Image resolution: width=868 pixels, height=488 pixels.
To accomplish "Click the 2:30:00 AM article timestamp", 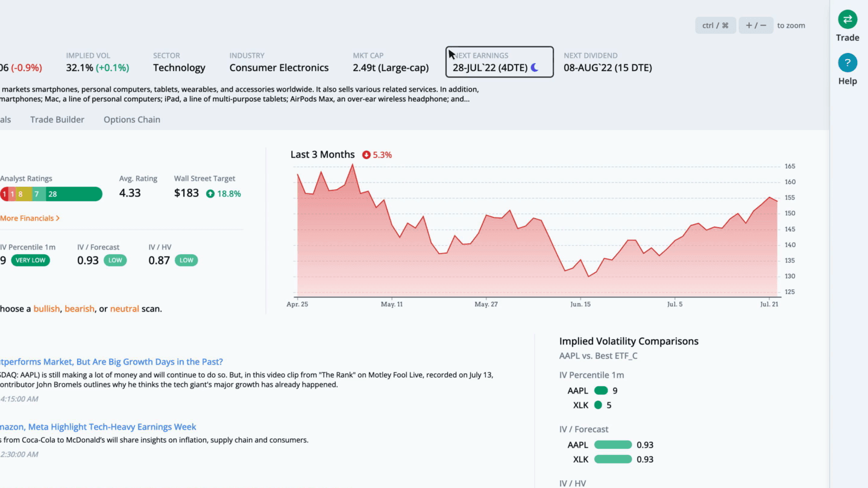I will coord(19,454).
